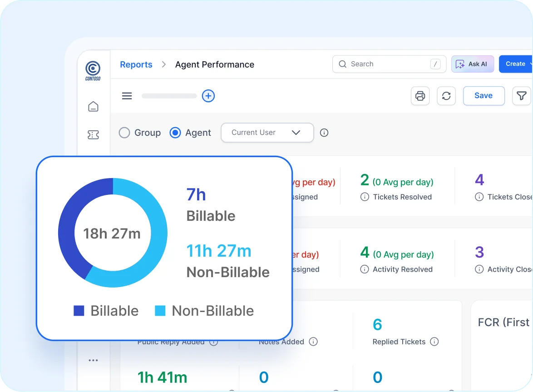Navigate back via the Reports breadcrumb
Viewport: 533px width, 392px height.
click(136, 65)
